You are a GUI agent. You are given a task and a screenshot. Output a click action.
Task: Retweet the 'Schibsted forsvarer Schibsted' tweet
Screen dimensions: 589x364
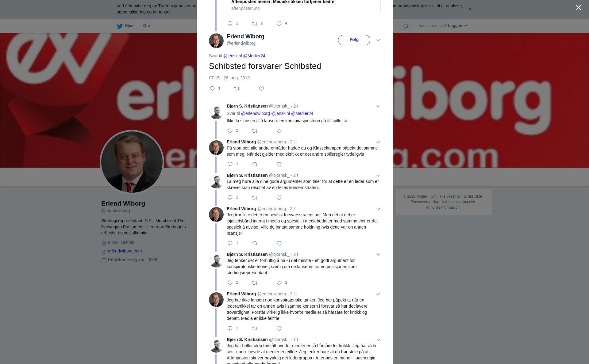[237, 89]
